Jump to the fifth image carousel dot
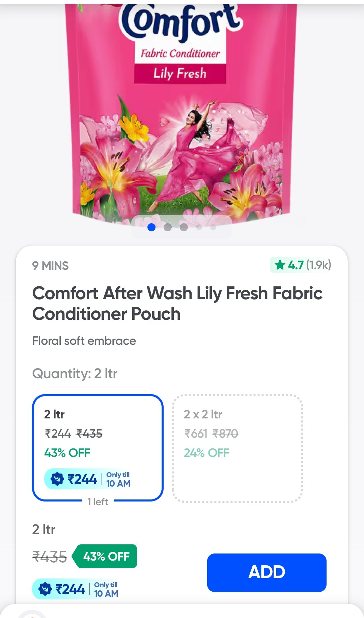364x618 pixels. click(213, 227)
